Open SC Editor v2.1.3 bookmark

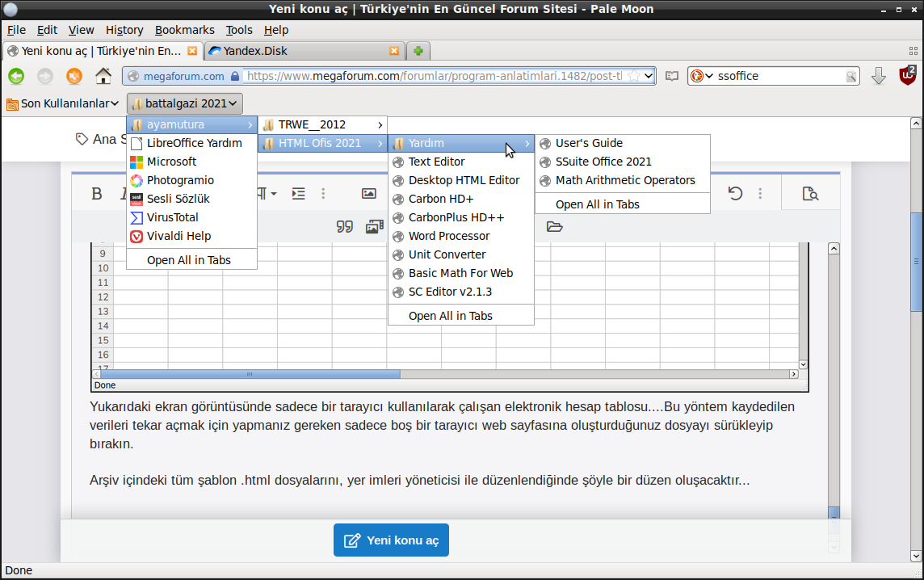click(461, 292)
